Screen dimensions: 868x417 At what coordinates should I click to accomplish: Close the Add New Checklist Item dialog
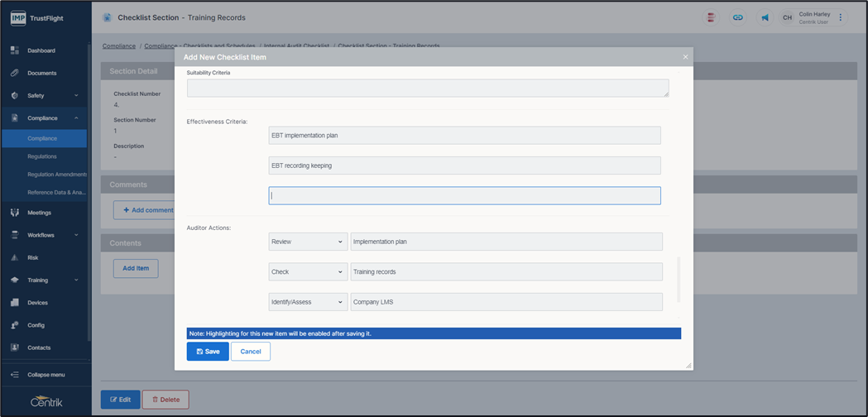click(x=685, y=57)
